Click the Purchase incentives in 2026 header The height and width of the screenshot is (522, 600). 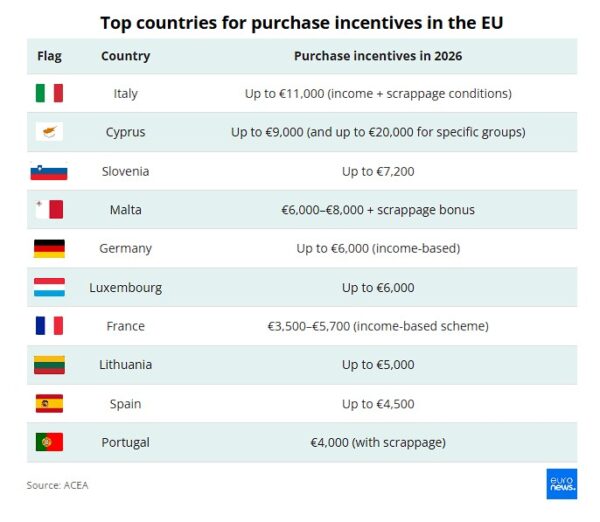[378, 56]
